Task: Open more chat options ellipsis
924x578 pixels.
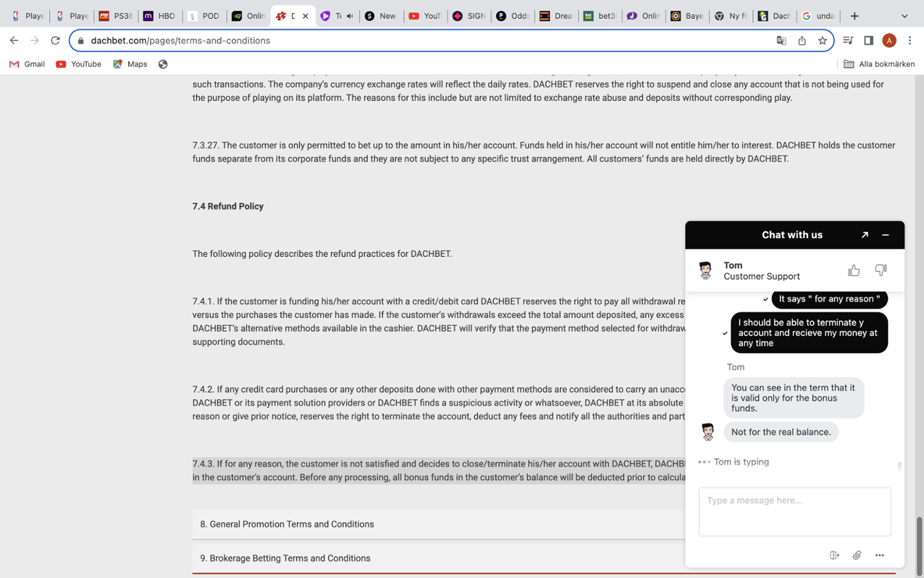Action: (x=880, y=555)
